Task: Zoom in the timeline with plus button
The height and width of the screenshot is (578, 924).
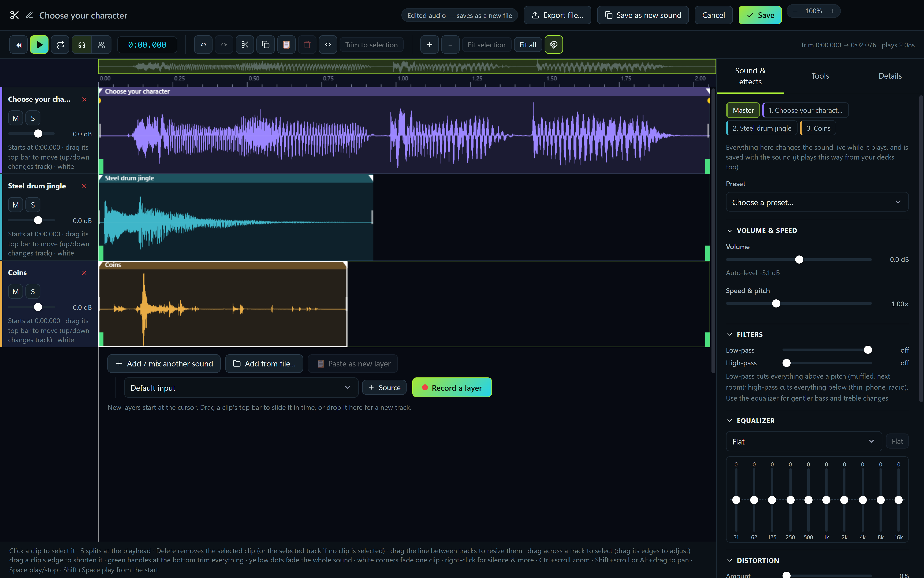Action: (429, 45)
